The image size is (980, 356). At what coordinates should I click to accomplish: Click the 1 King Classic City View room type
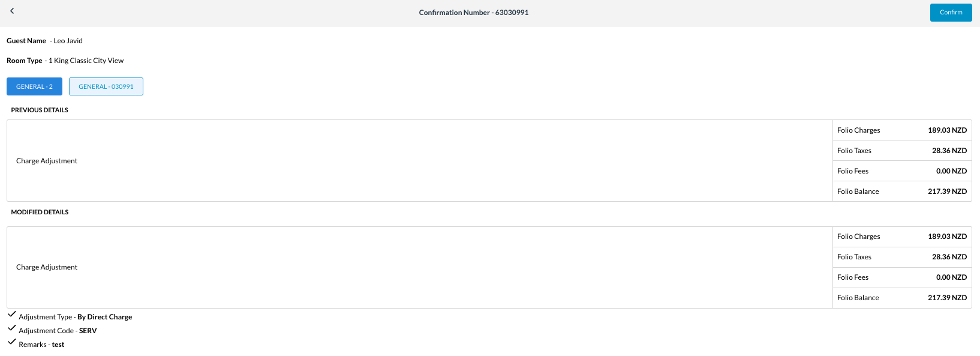pyautogui.click(x=86, y=61)
